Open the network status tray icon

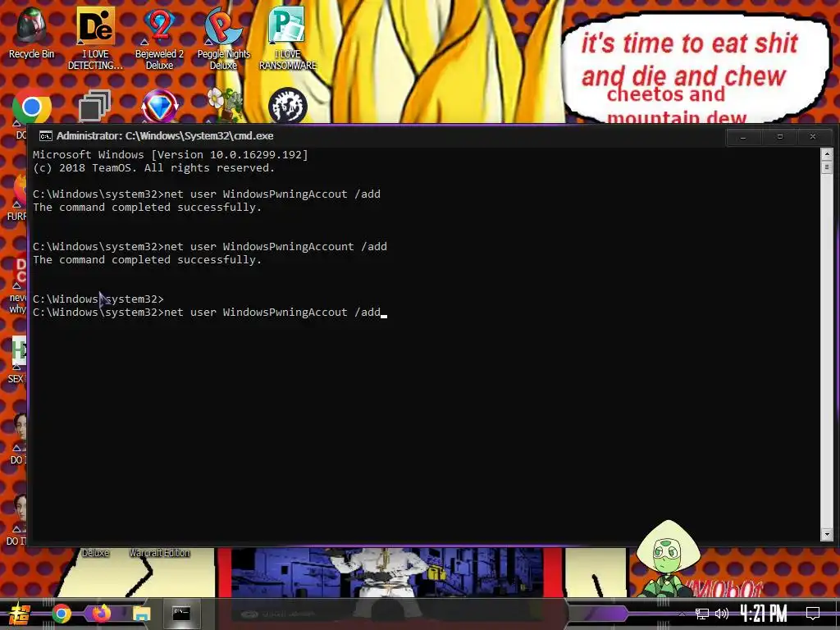tap(702, 614)
